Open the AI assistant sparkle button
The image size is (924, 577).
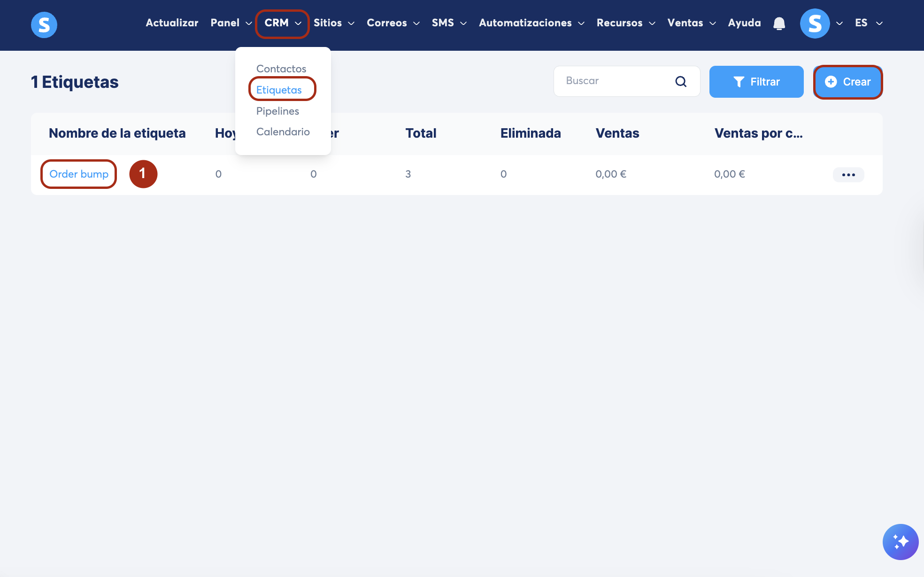click(x=900, y=542)
